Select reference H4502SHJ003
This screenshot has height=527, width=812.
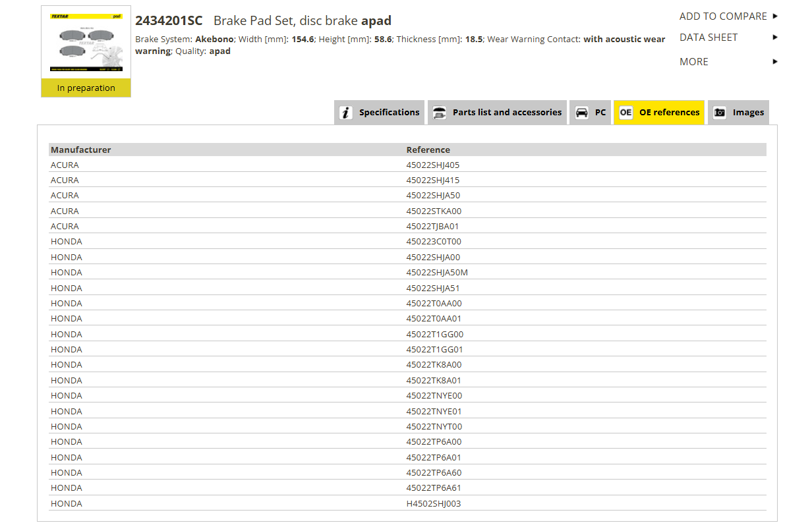click(434, 503)
